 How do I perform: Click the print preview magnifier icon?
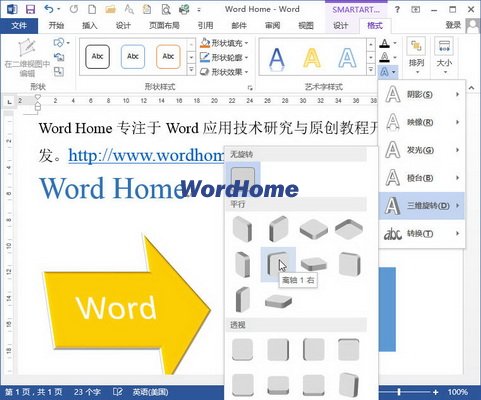[x=166, y=9]
